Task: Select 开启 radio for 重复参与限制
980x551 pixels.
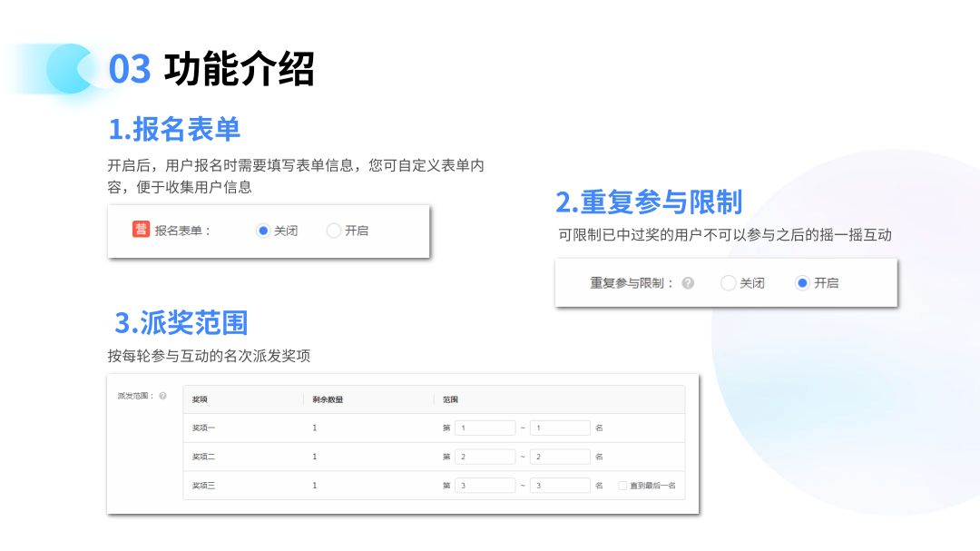Action: 802,283
